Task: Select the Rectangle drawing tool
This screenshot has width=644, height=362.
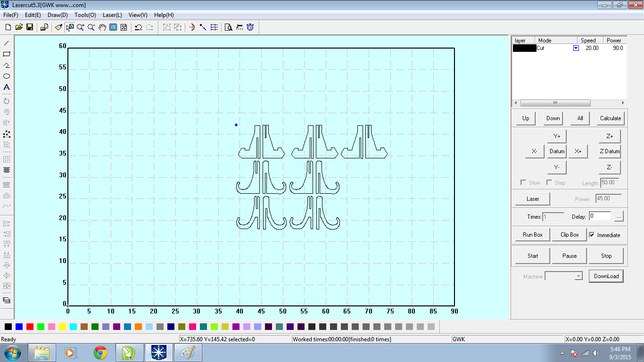Action: click(7, 54)
